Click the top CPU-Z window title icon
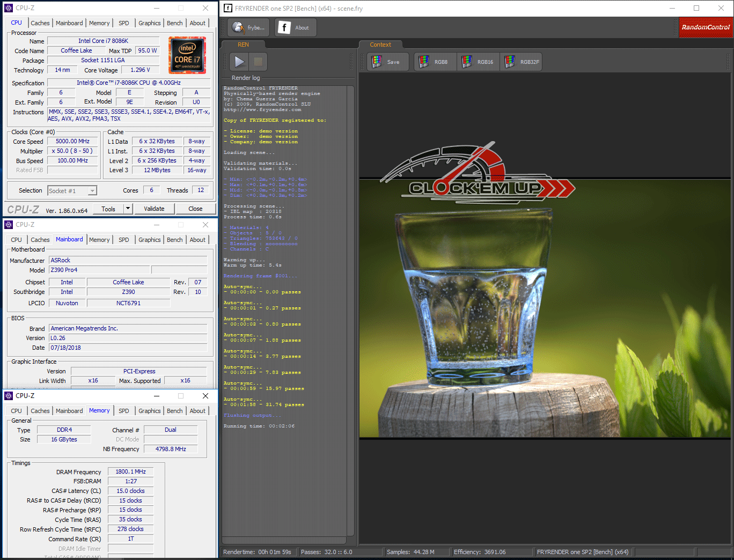The image size is (734, 560). (x=9, y=8)
